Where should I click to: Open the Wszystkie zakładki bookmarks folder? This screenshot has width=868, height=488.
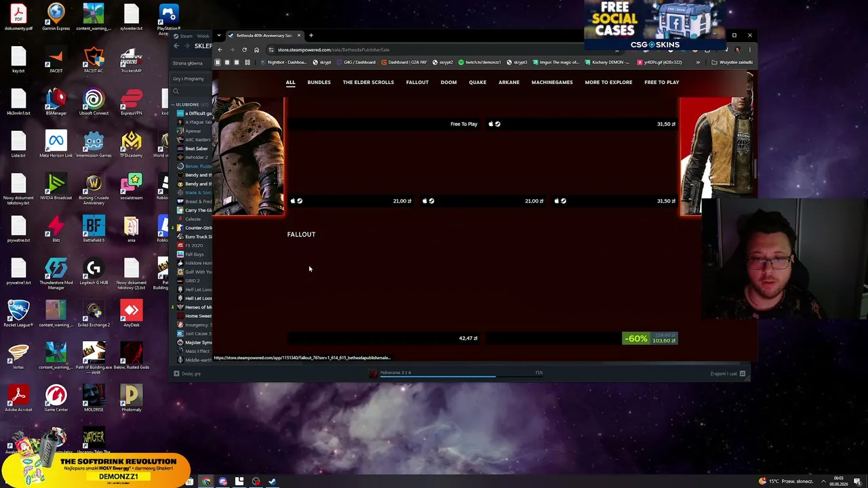(731, 62)
